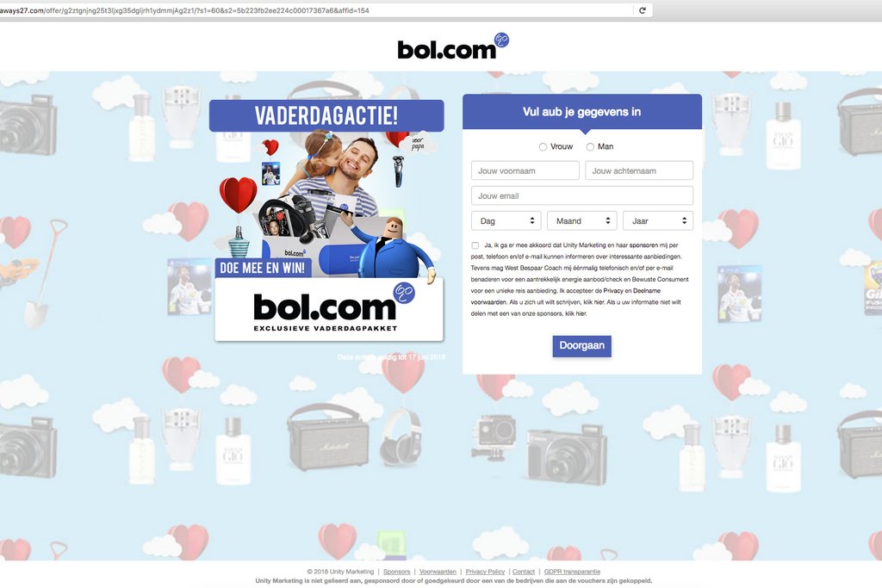Open the Dag dropdown

click(506, 221)
